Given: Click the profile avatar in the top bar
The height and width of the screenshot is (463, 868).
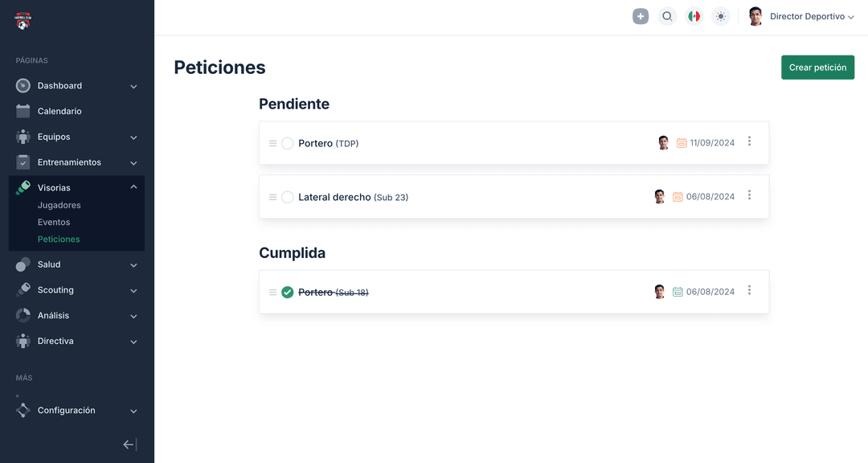Looking at the screenshot, I should [754, 15].
